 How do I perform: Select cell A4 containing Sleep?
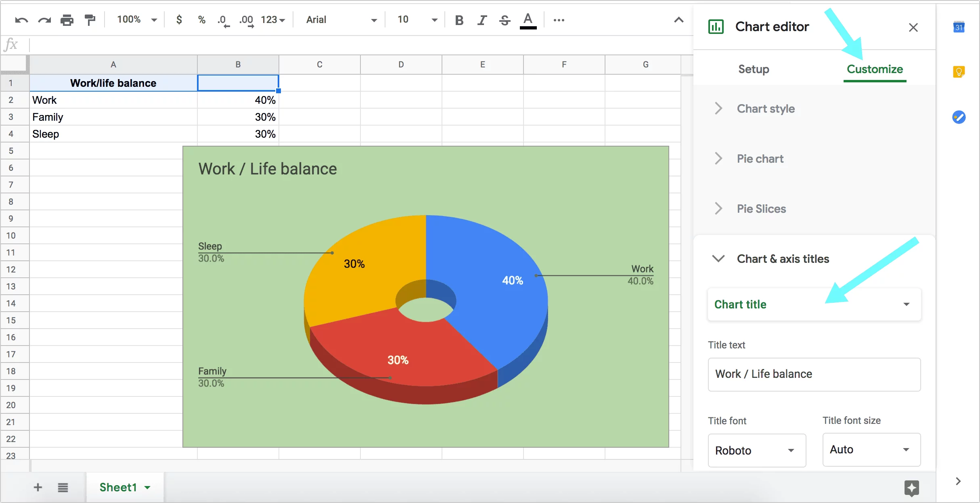coord(113,134)
